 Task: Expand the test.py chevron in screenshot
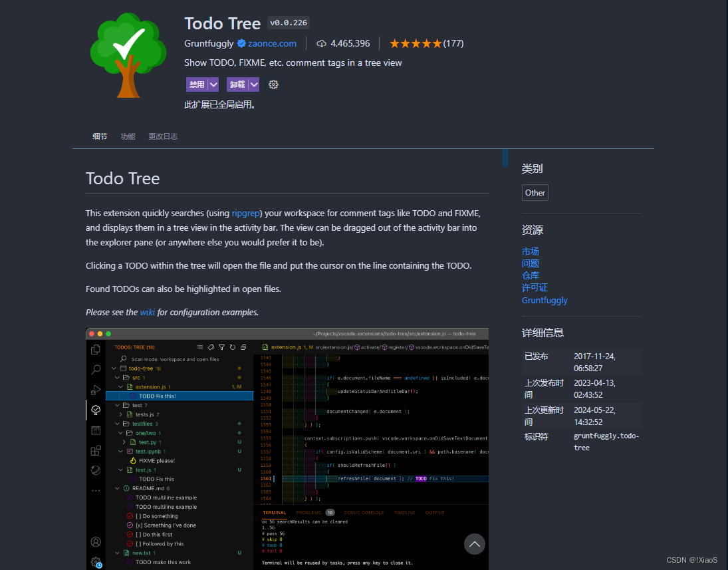click(124, 442)
